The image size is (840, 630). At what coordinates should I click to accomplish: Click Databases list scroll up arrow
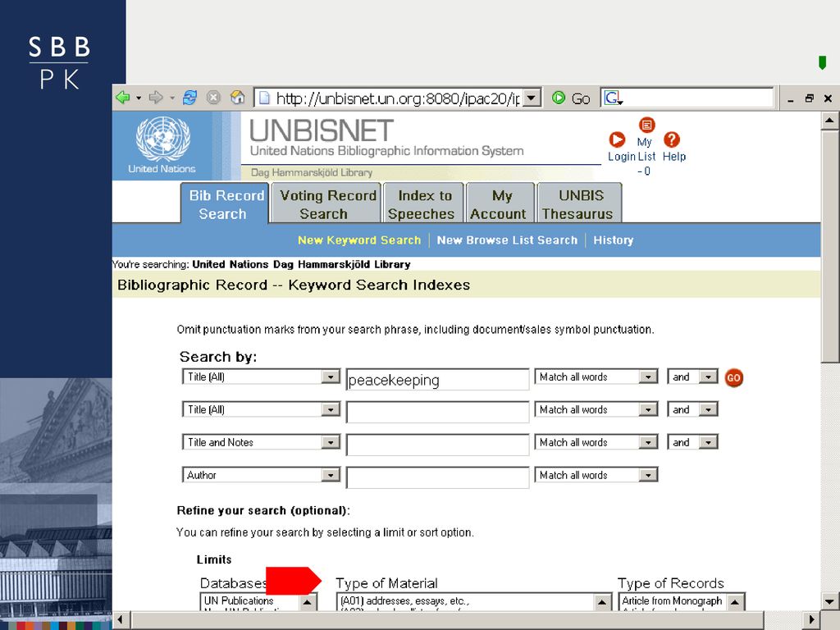coord(308,602)
